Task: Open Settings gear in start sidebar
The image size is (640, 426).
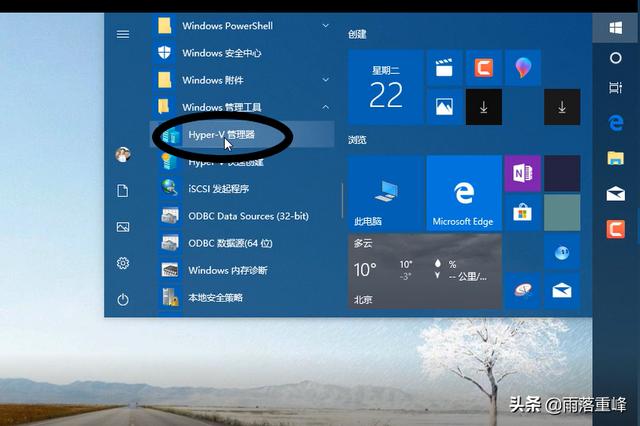Action: tap(123, 263)
